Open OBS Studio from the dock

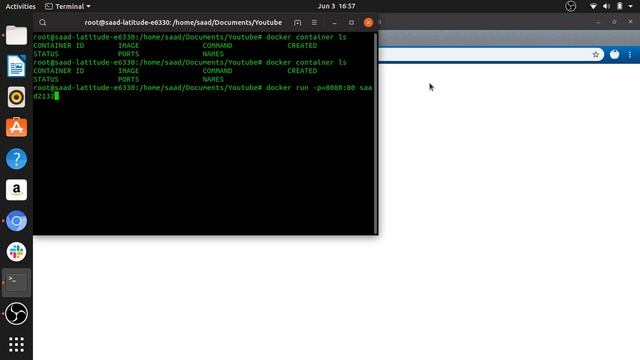click(x=16, y=313)
